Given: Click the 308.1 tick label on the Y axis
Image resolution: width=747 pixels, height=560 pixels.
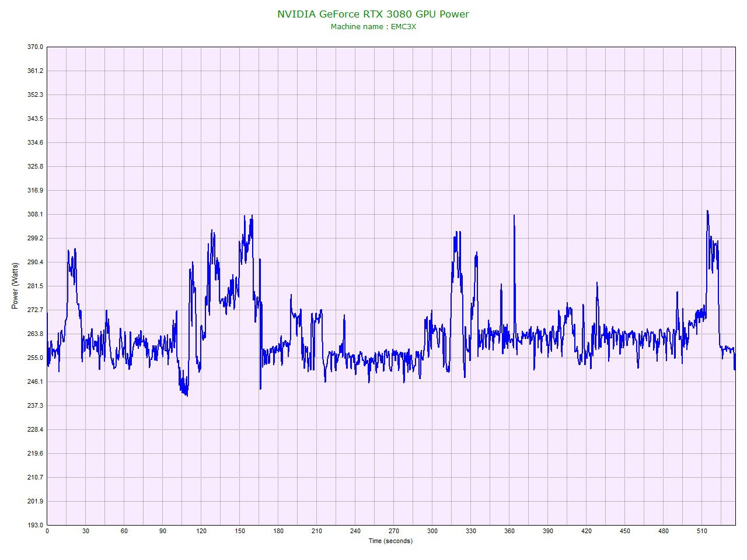Looking at the screenshot, I should [36, 214].
